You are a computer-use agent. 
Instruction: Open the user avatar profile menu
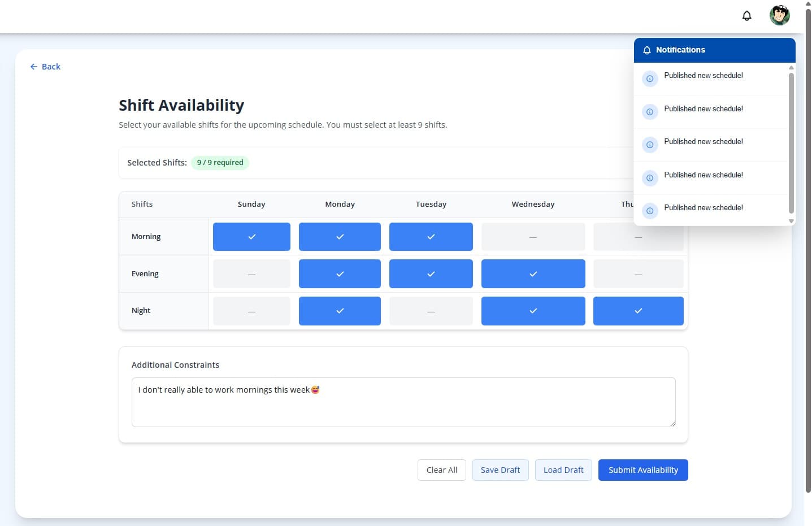click(779, 15)
